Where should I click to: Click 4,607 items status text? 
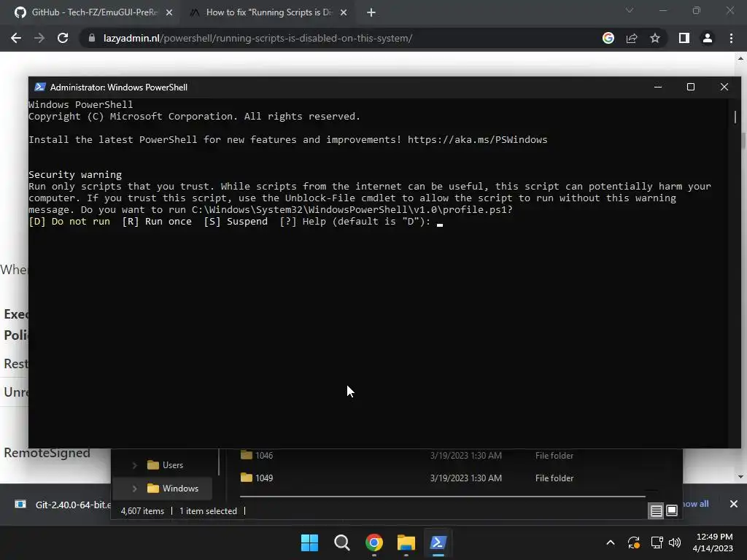point(142,511)
